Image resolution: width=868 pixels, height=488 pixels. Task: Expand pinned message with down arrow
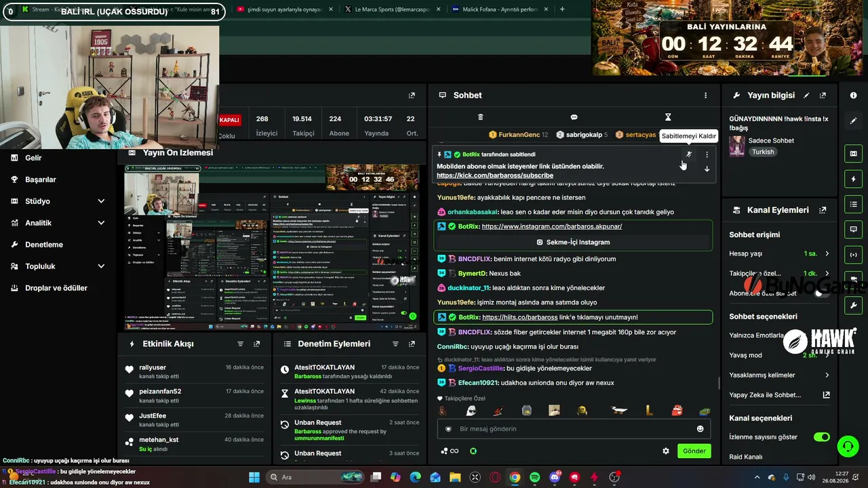pyautogui.click(x=707, y=169)
